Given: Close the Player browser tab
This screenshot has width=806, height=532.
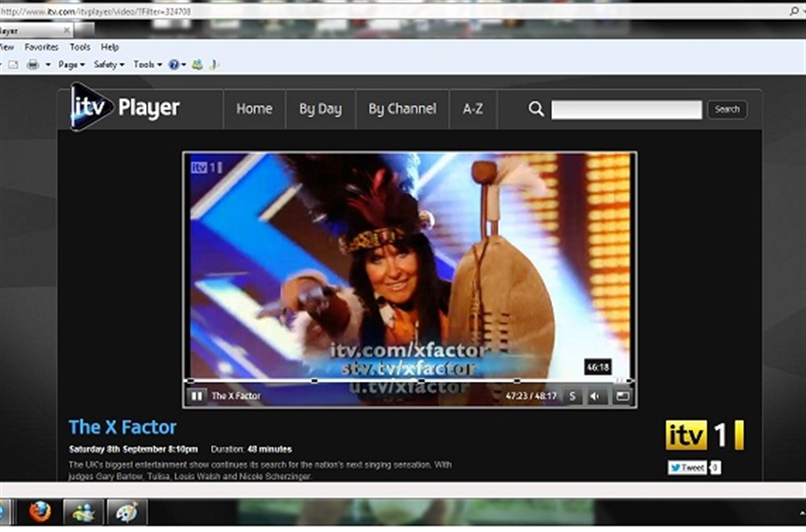Looking at the screenshot, I should (67, 30).
